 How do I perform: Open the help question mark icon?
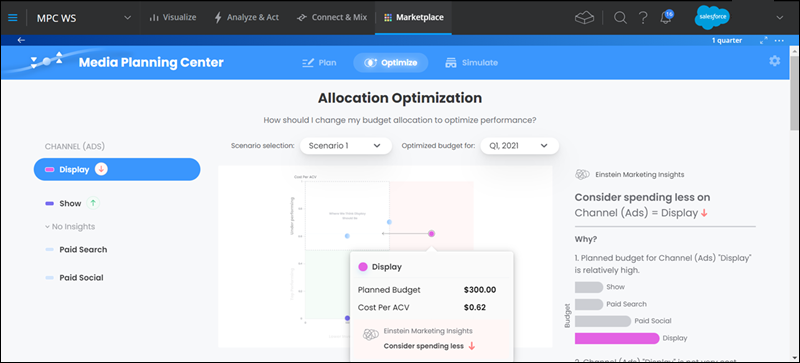pyautogui.click(x=643, y=18)
